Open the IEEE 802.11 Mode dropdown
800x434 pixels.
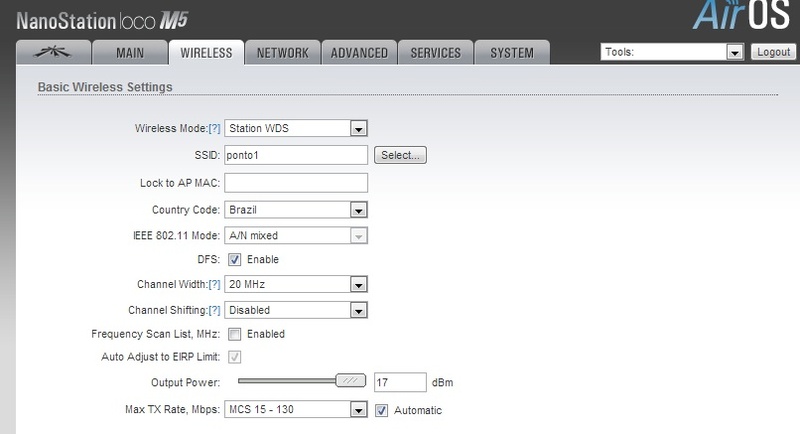tap(296, 236)
